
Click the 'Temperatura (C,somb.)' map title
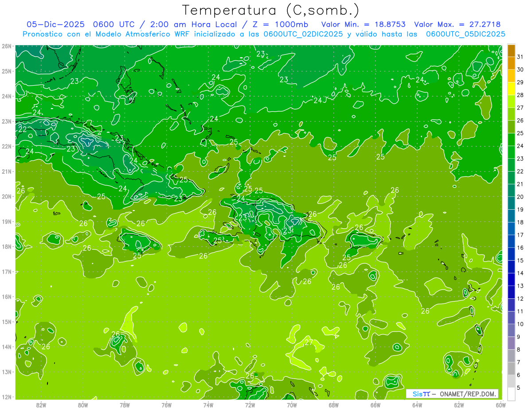[270, 10]
